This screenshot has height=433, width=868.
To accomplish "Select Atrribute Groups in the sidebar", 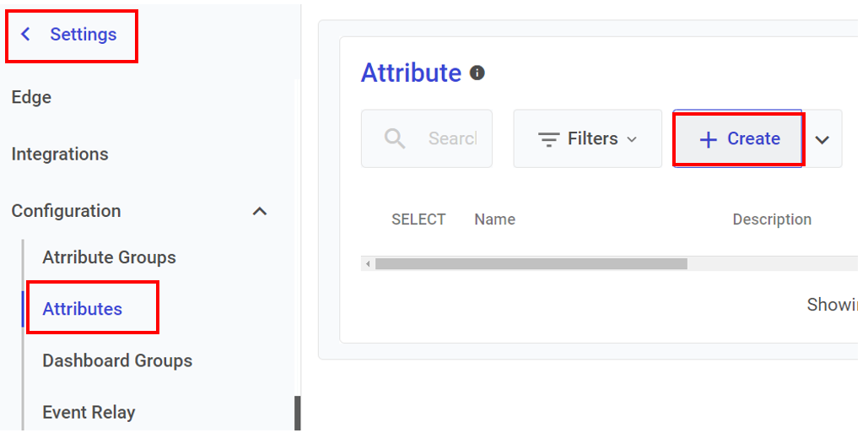I will coord(109,257).
